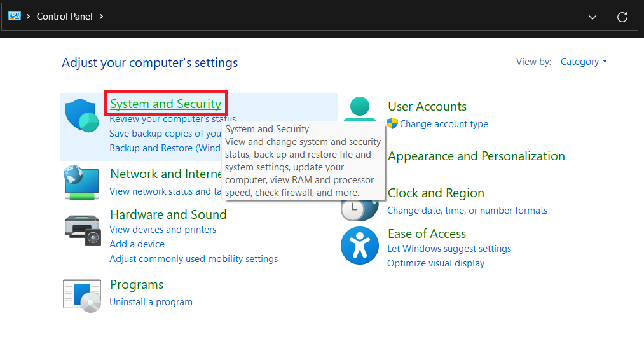Click the Programs disc icon
The image size is (644, 353).
[x=82, y=296]
